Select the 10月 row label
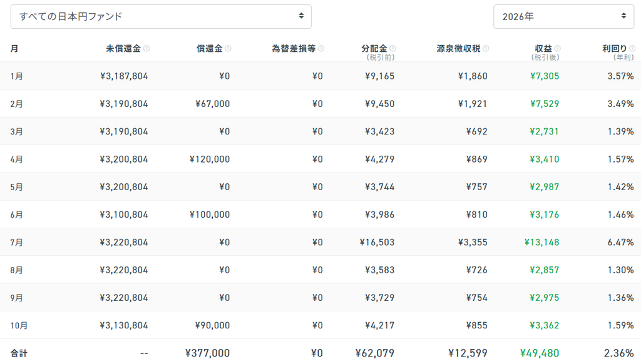Image resolution: width=641 pixels, height=364 pixels. click(x=19, y=326)
